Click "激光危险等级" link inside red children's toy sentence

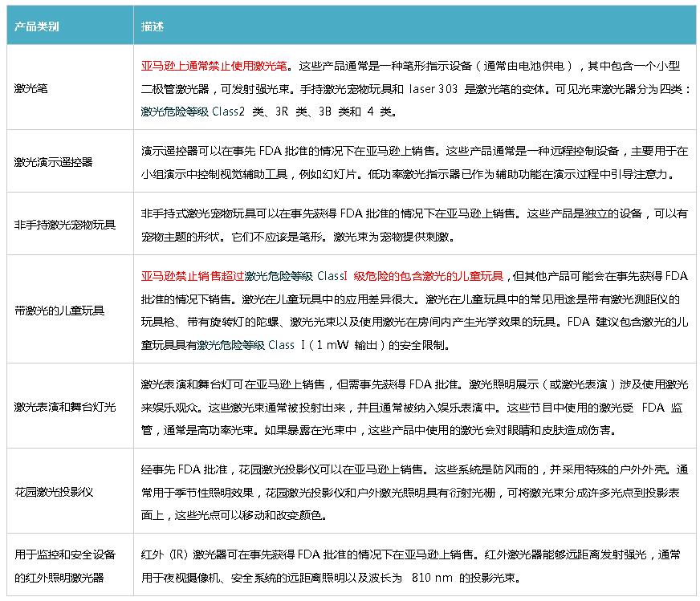pos(279,276)
